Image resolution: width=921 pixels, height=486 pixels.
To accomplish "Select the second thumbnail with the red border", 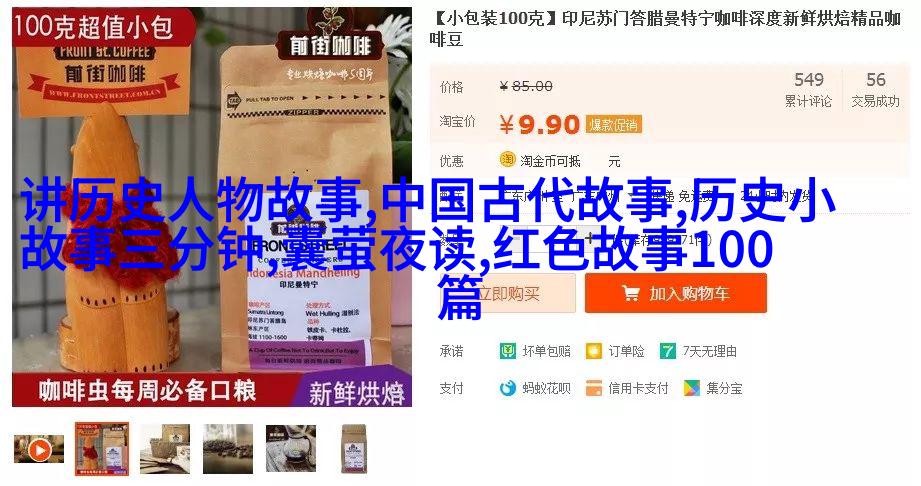I will [102, 448].
